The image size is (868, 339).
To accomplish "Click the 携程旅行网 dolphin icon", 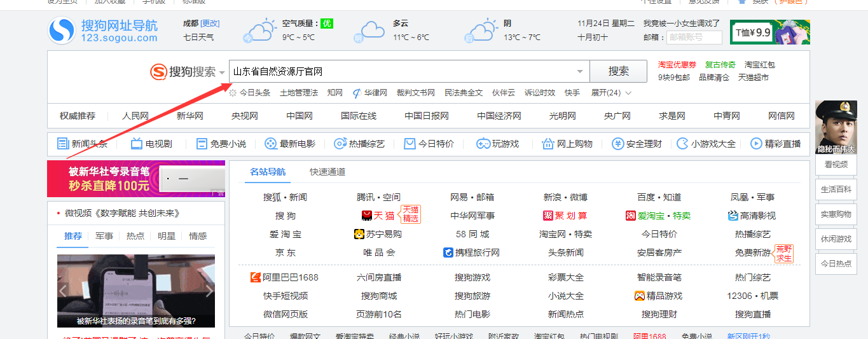I will [x=448, y=253].
